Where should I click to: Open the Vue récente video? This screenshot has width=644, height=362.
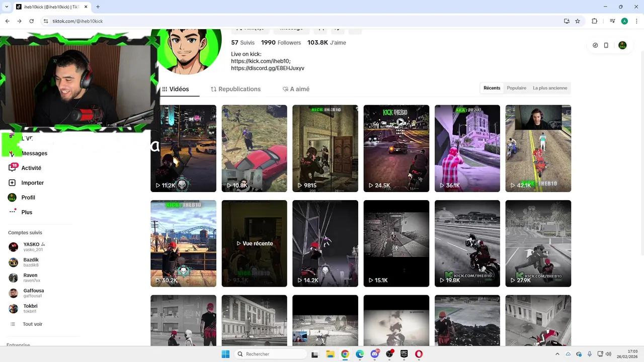tap(254, 243)
